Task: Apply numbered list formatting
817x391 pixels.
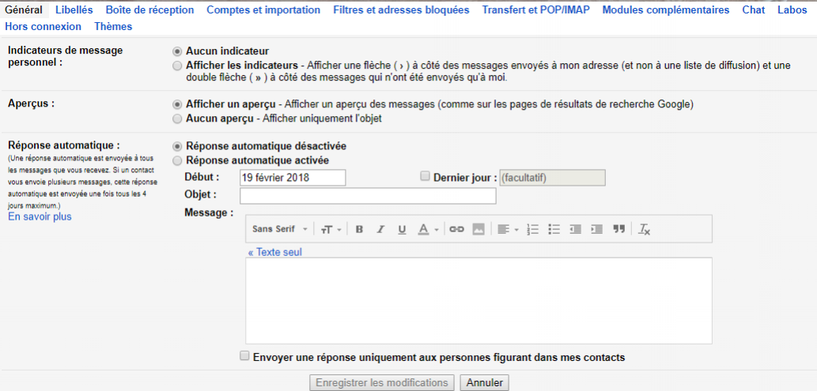Action: point(533,229)
